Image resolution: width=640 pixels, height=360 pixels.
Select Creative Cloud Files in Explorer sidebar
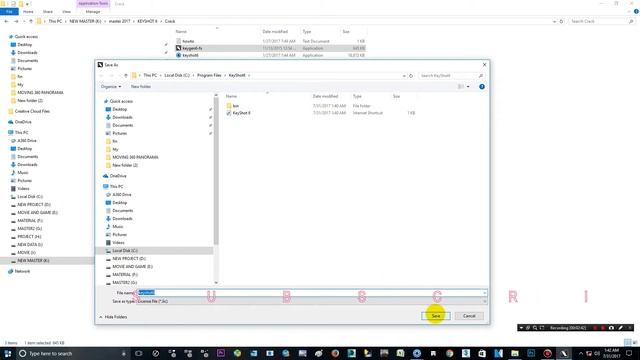click(32, 111)
